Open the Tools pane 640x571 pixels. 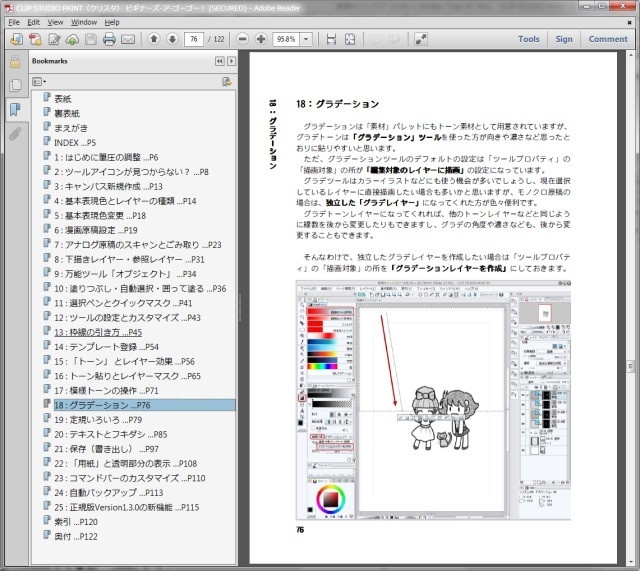pos(529,39)
